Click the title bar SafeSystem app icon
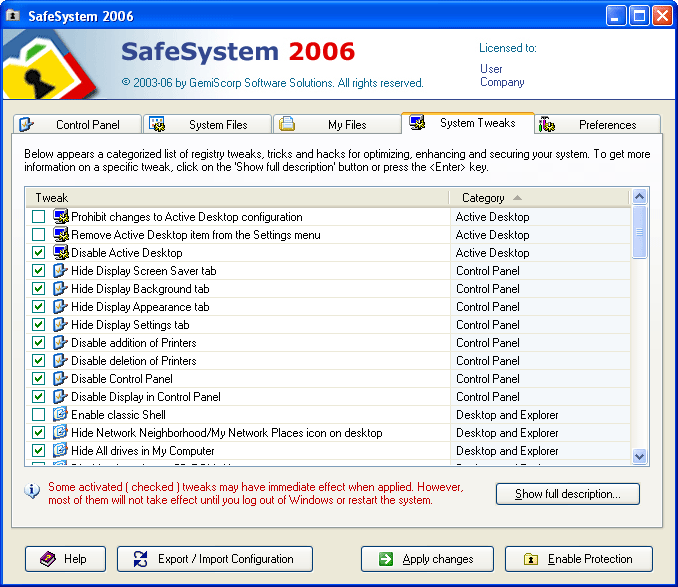 click(13, 16)
